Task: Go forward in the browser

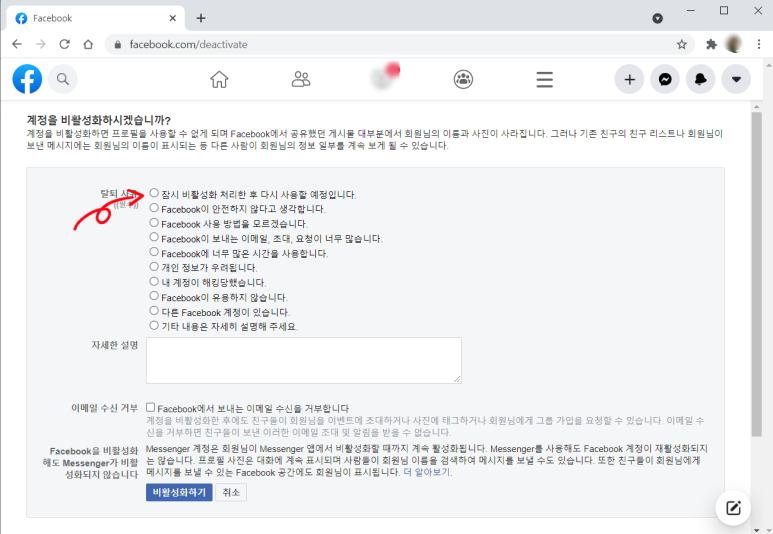Action: click(x=40, y=44)
